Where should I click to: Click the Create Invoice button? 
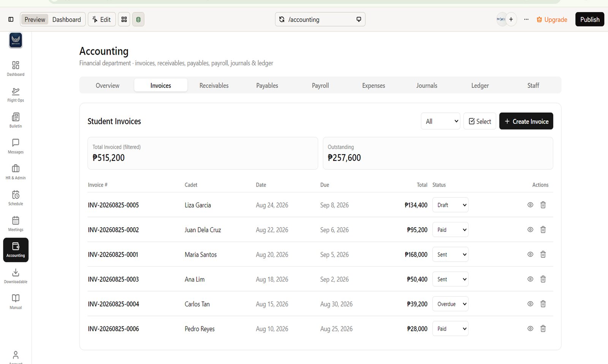[x=526, y=121]
